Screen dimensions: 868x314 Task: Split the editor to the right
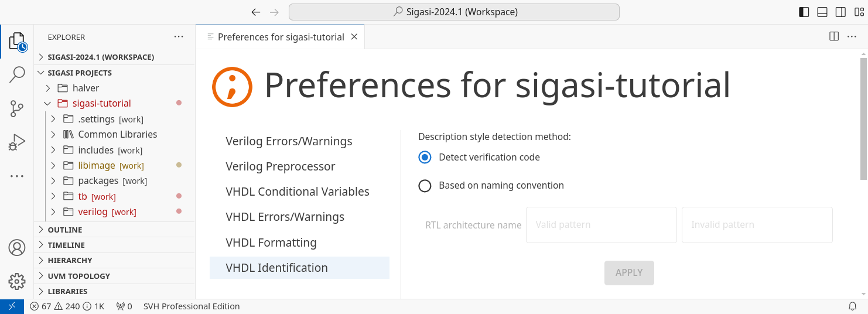[834, 36]
